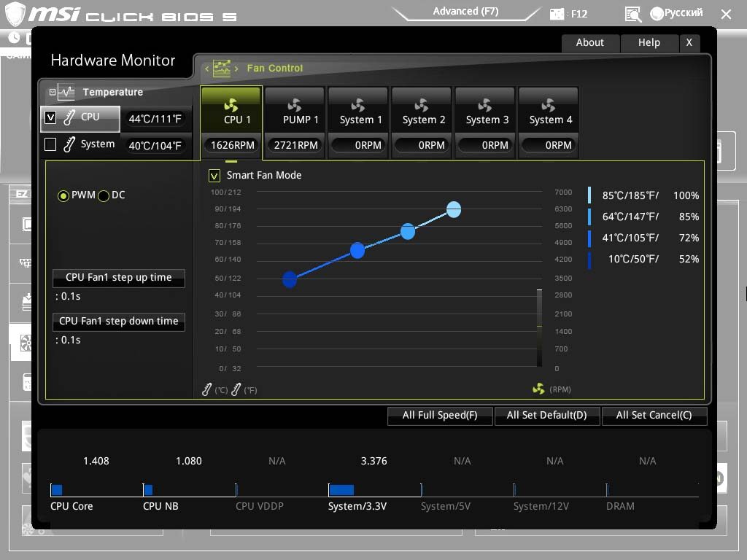The height and width of the screenshot is (560, 747).
Task: Click the 1.080 CPU NB voltage value
Action: [189, 461]
